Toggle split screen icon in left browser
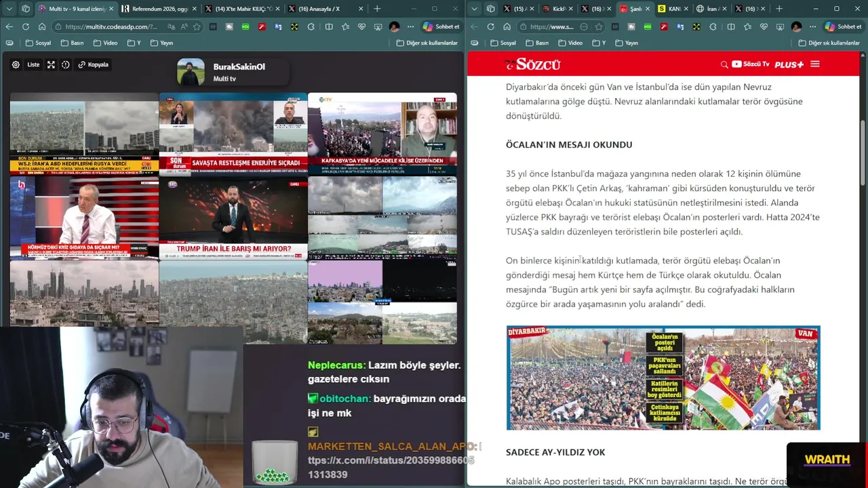The width and height of the screenshot is (868, 488). [x=329, y=26]
